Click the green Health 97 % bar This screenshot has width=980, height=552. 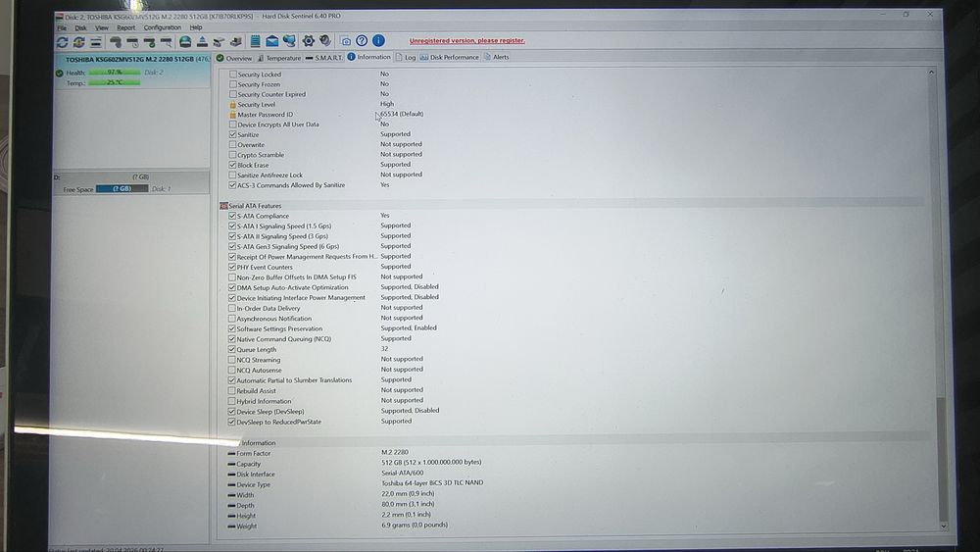115,73
